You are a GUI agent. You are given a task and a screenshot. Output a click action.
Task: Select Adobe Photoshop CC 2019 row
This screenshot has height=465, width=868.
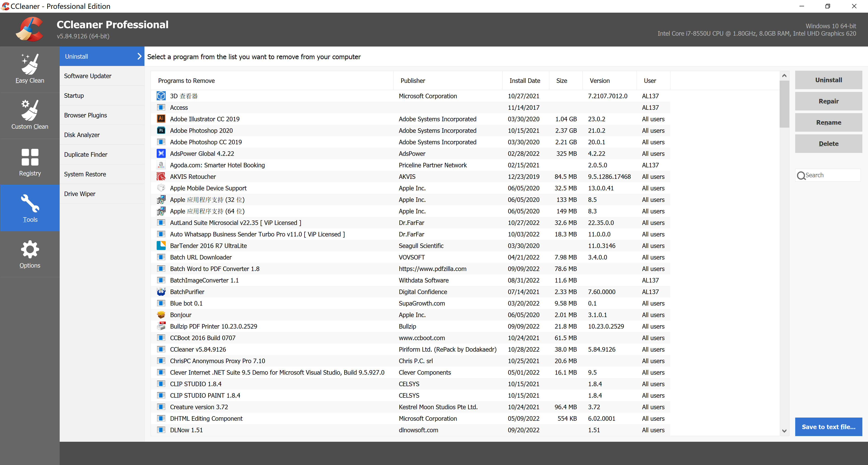coord(410,142)
